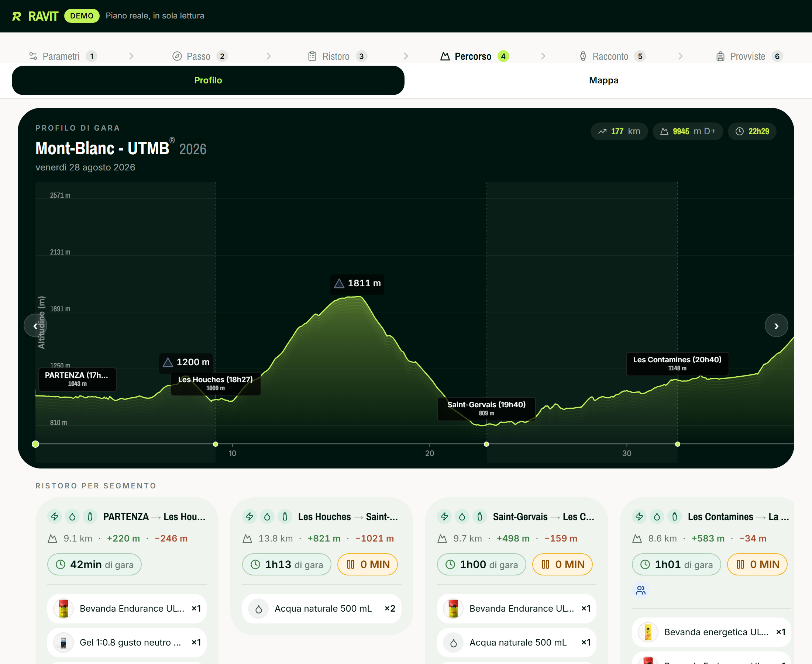Screen dimensions: 812x664
Task: Click the DEMO badge in the header
Action: point(82,16)
